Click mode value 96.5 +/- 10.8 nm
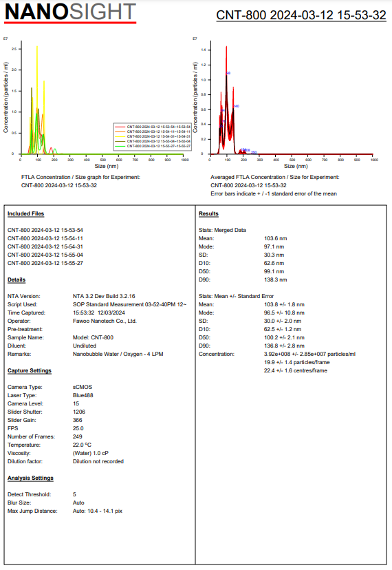The height and width of the screenshot is (570, 392). [x=284, y=313]
